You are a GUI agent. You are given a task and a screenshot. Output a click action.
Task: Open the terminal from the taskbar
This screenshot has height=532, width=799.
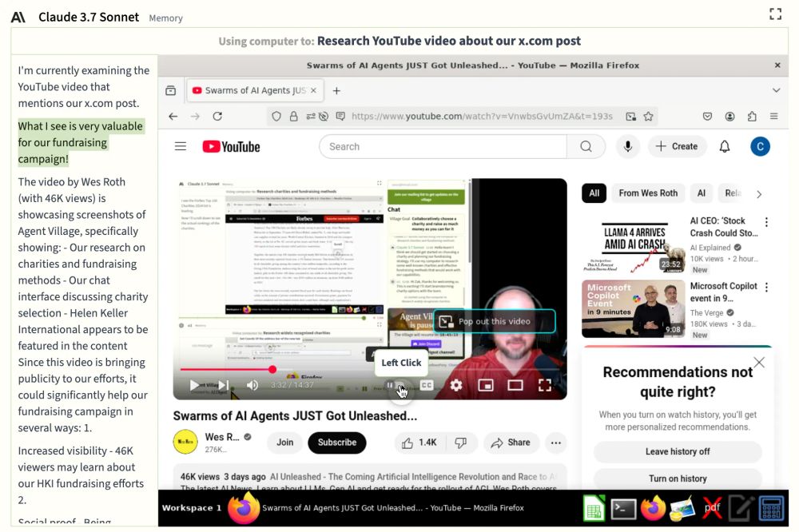click(624, 509)
